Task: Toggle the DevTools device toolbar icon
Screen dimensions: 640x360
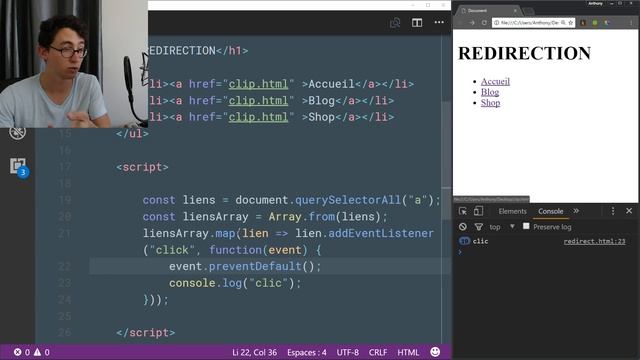Action: 478,211
